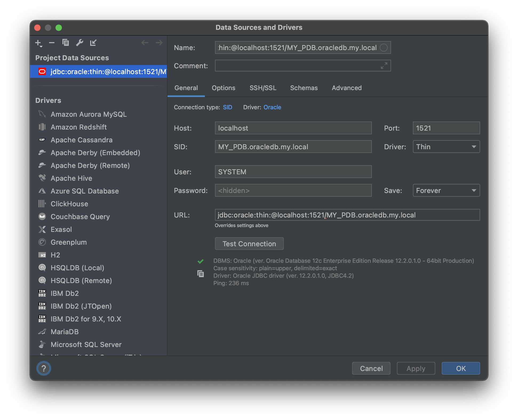Viewport: 518px width, 420px height.
Task: Change the SID connection type link
Action: 228,107
